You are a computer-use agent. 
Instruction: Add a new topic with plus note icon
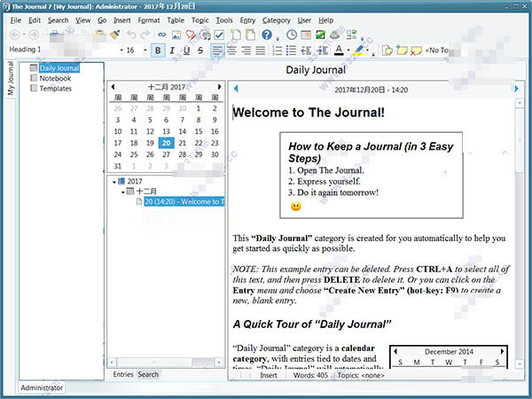pyautogui.click(x=402, y=51)
